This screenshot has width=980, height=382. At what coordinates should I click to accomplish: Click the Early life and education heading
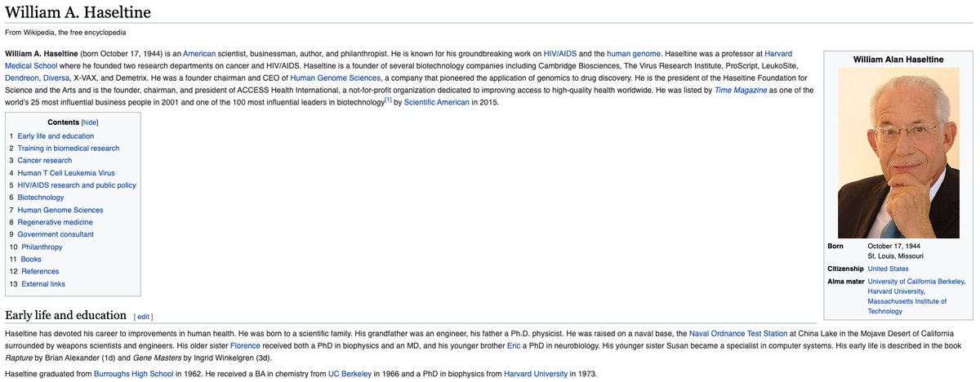(65, 315)
